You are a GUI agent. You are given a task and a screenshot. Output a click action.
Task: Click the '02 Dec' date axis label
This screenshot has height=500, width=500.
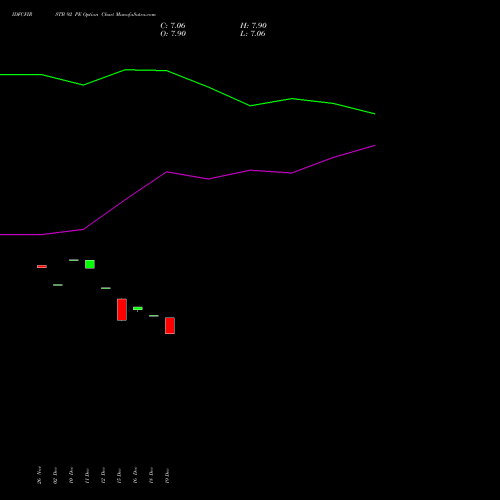tap(55, 475)
